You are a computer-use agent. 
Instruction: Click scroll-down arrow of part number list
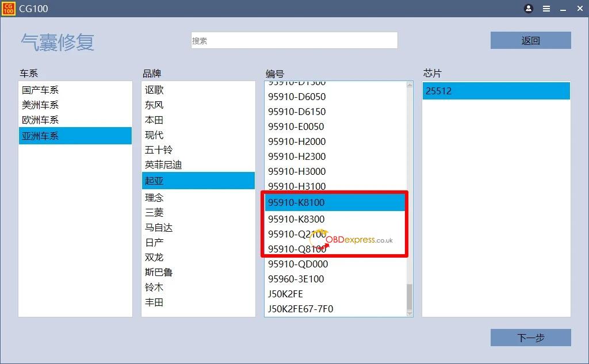[410, 313]
